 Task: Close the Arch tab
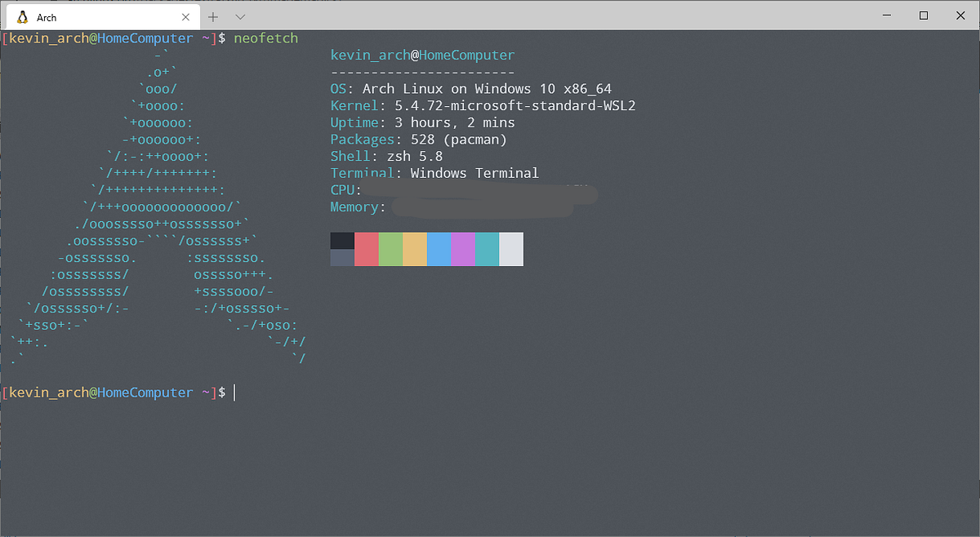tap(185, 16)
